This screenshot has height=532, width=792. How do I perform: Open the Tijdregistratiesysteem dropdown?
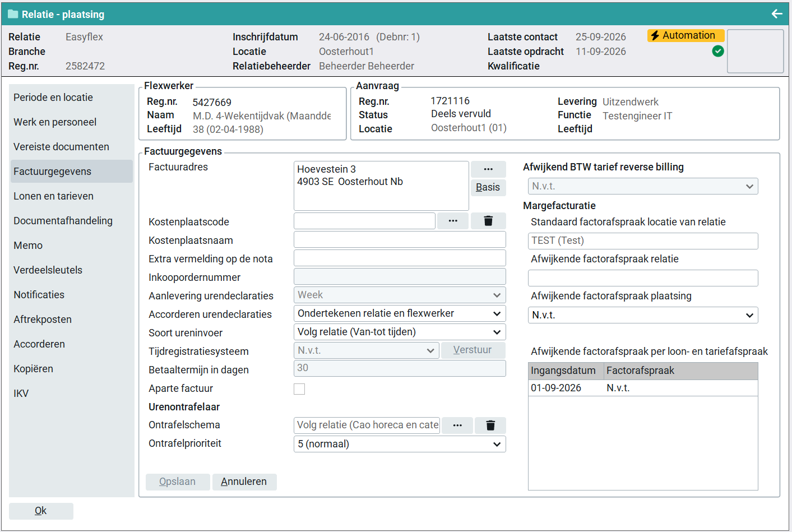[x=366, y=350]
